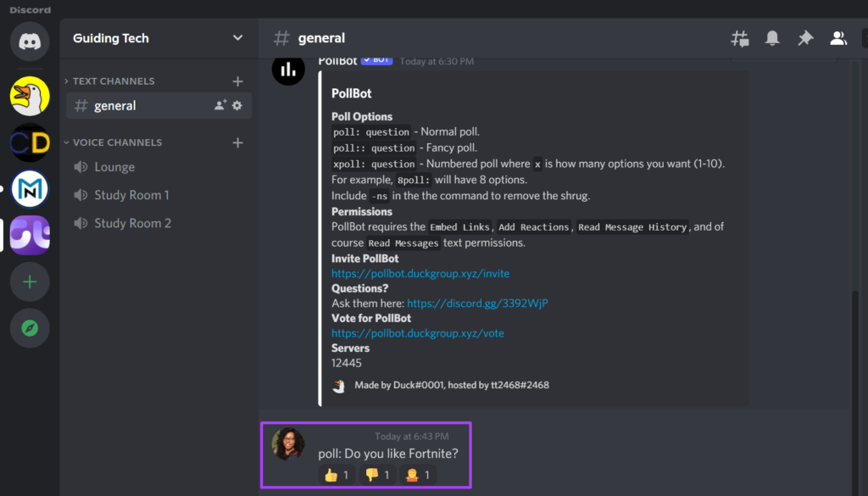Switch to the goose avatar server
This screenshot has width=868, height=496.
[x=30, y=97]
